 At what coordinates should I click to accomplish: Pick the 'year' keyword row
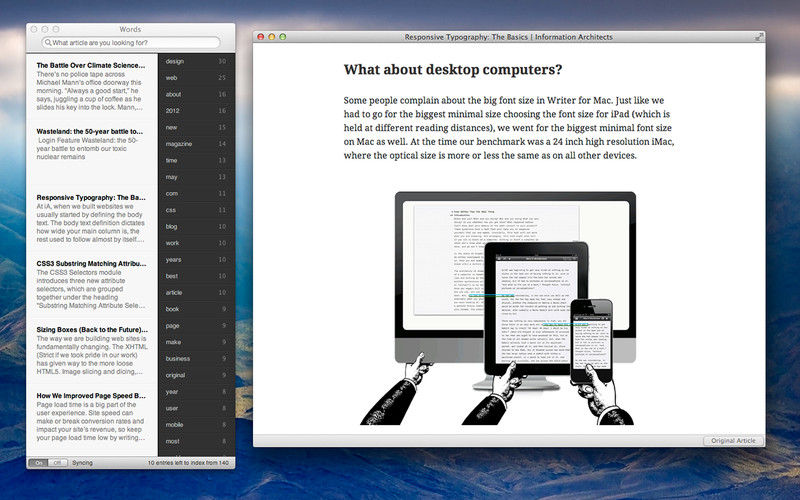tap(196, 392)
